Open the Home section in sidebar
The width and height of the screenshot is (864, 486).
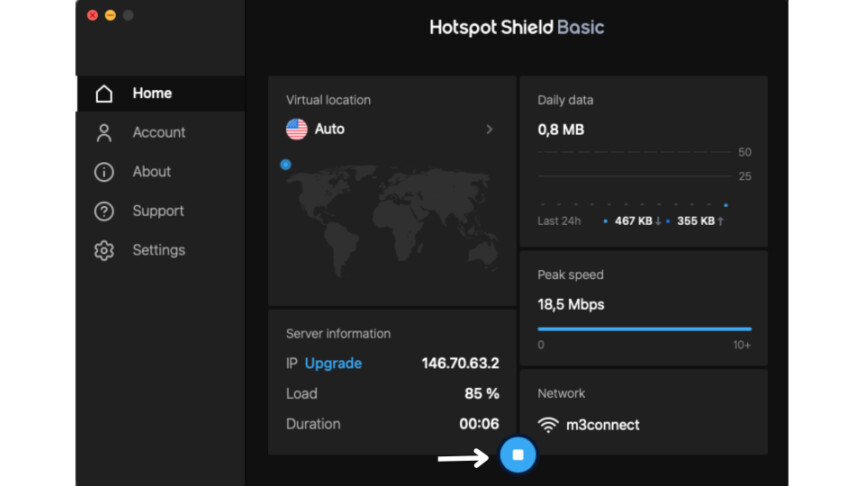click(160, 93)
